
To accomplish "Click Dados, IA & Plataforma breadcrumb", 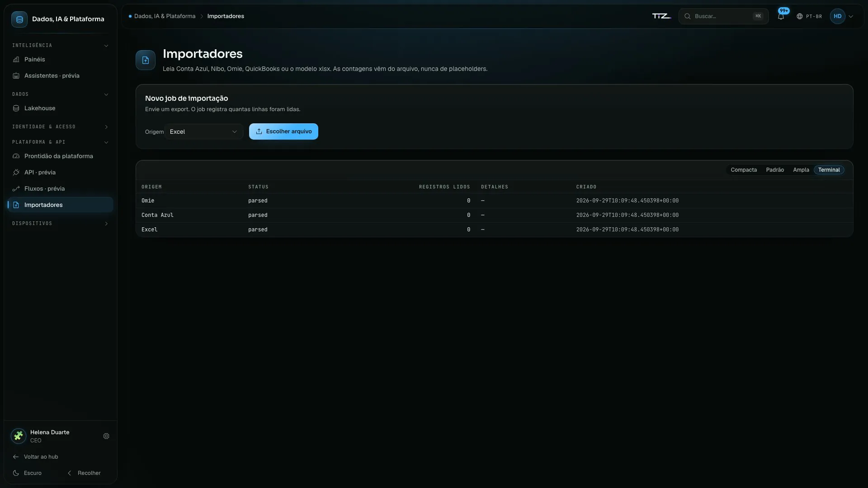I will (165, 16).
